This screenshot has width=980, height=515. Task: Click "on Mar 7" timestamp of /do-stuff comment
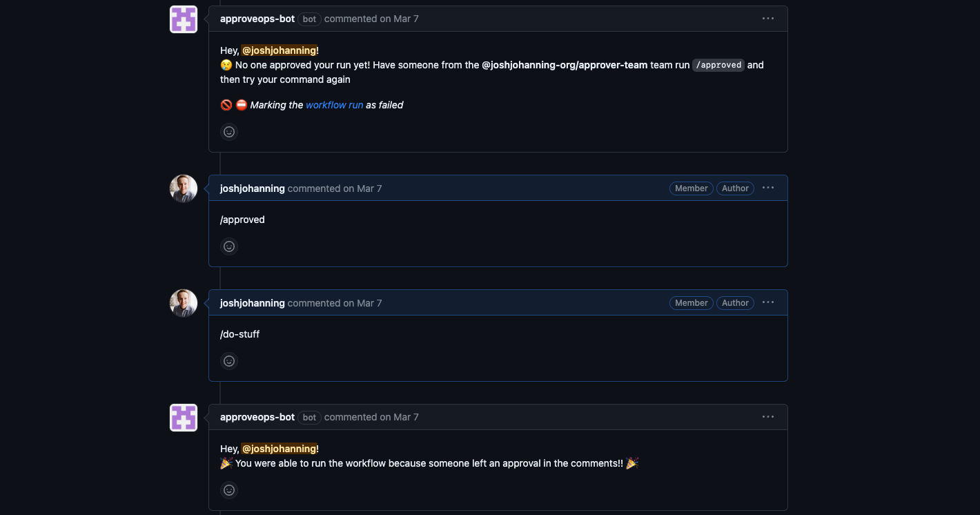362,303
